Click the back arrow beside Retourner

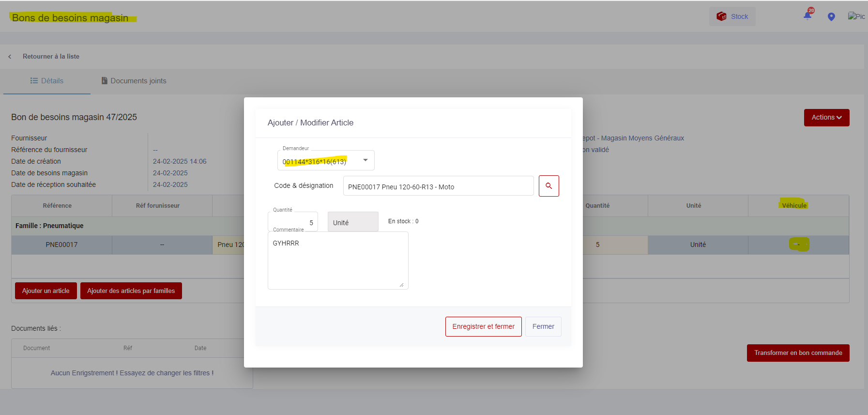point(10,57)
